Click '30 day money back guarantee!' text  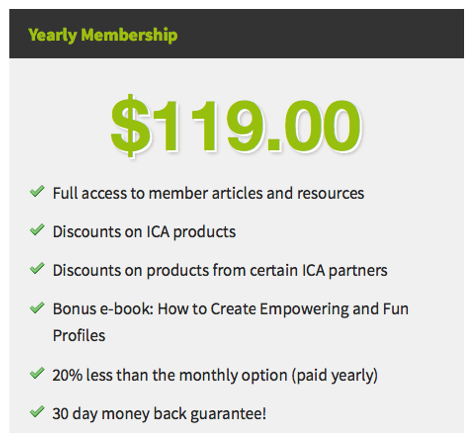159,414
